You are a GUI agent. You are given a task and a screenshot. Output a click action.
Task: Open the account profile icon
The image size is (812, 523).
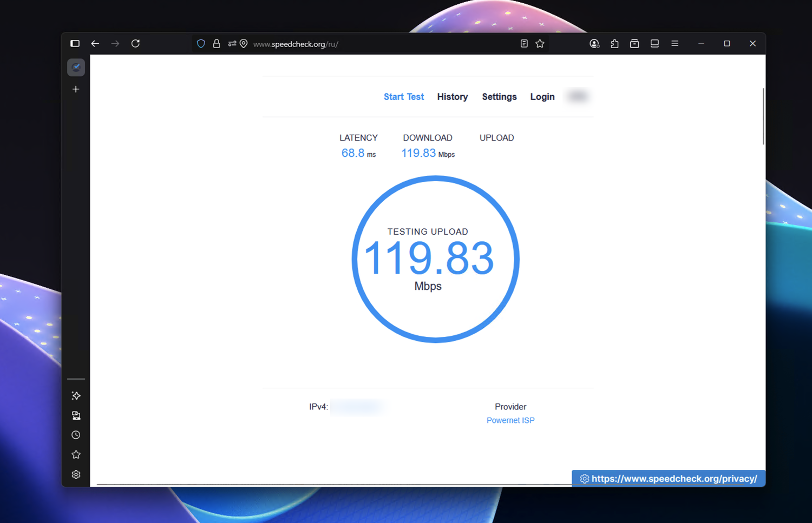[x=594, y=44]
